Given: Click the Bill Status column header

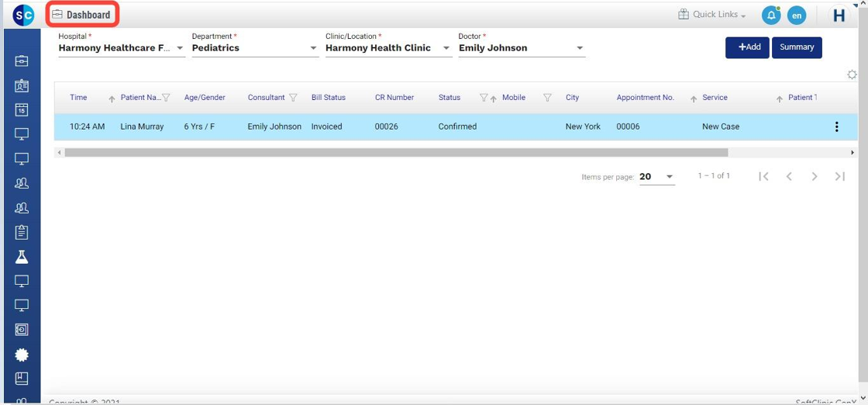Looking at the screenshot, I should [329, 98].
